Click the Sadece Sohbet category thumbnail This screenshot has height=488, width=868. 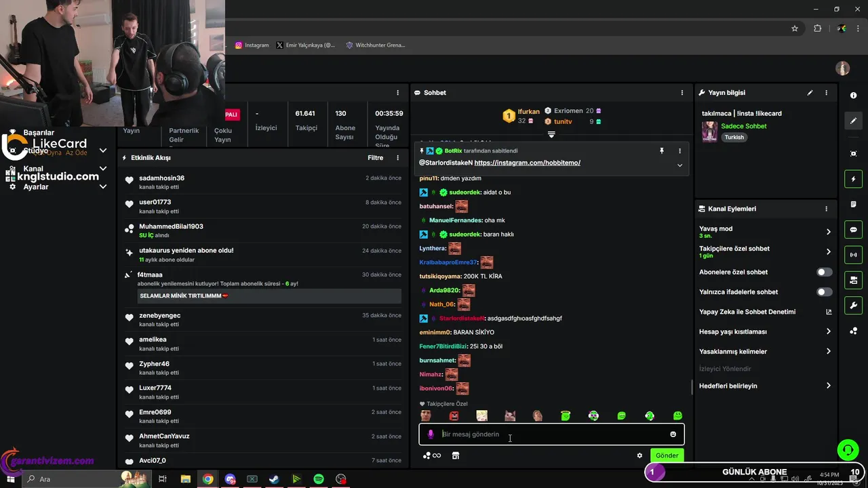709,131
